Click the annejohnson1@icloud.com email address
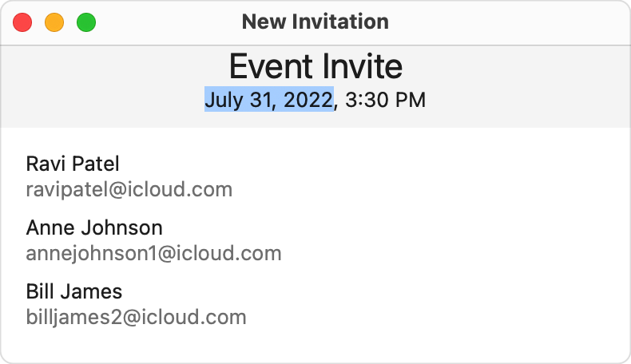The image size is (631, 364). (x=153, y=254)
